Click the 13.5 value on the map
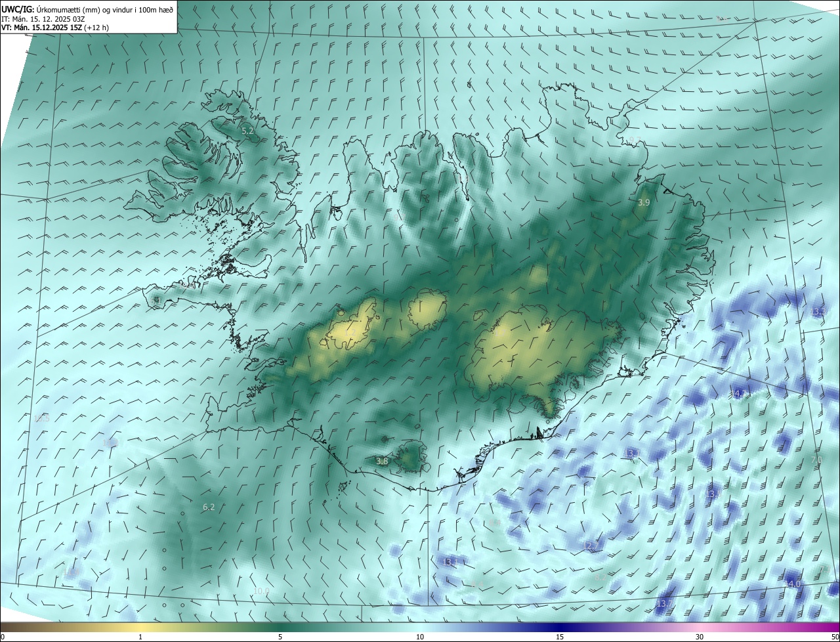Image resolution: width=840 pixels, height=642 pixels. pos(713,493)
